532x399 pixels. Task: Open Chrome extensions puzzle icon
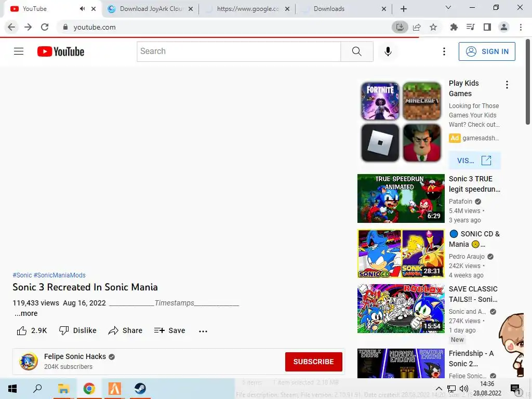454,27
